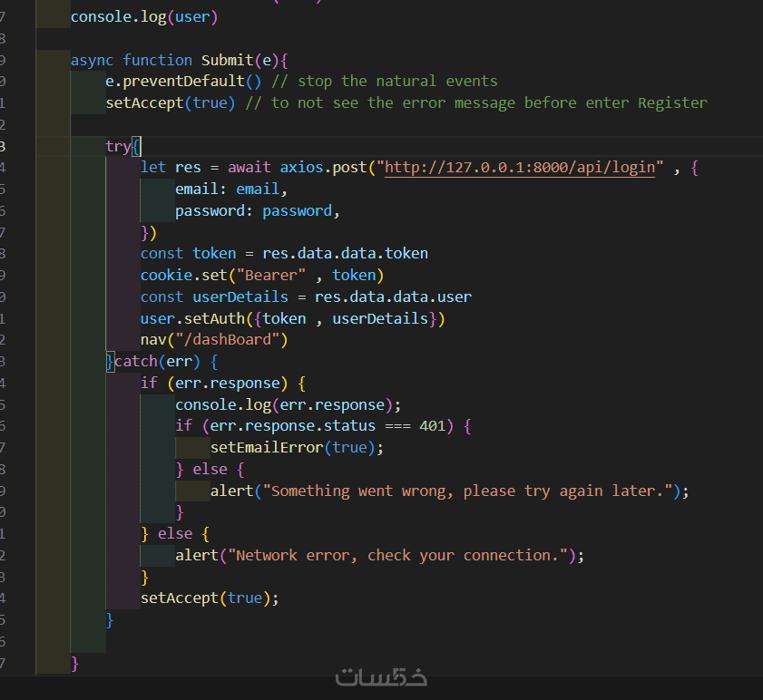Viewport: 763px width, 700px height.
Task: Click 'const token = res.data.data.token'
Action: click(284, 254)
